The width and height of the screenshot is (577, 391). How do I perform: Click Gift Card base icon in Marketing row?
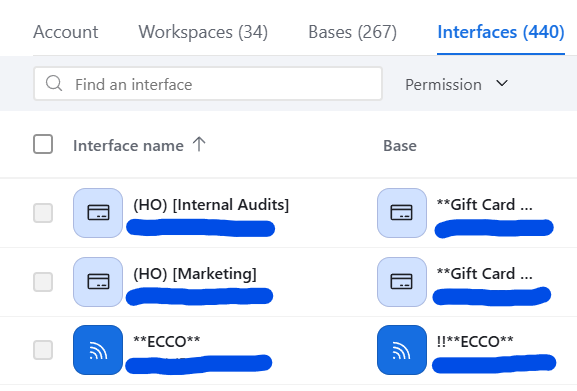click(402, 282)
